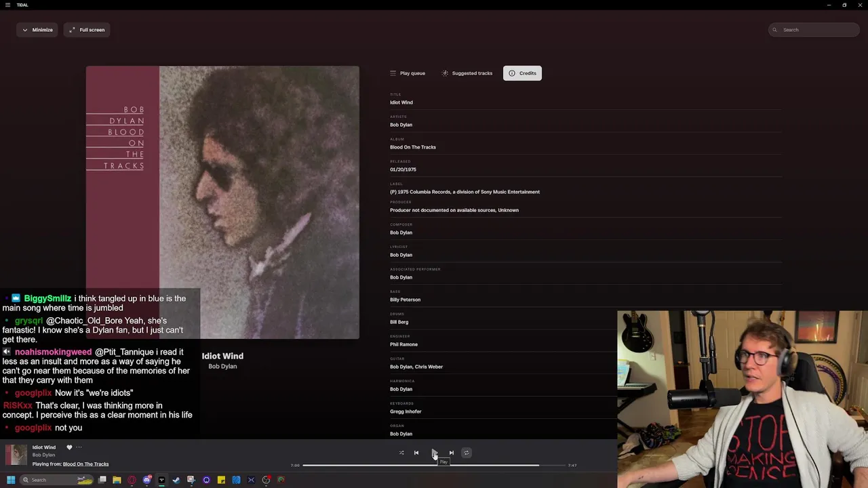Open the Play queue tab
The width and height of the screenshot is (868, 488).
[x=408, y=73]
